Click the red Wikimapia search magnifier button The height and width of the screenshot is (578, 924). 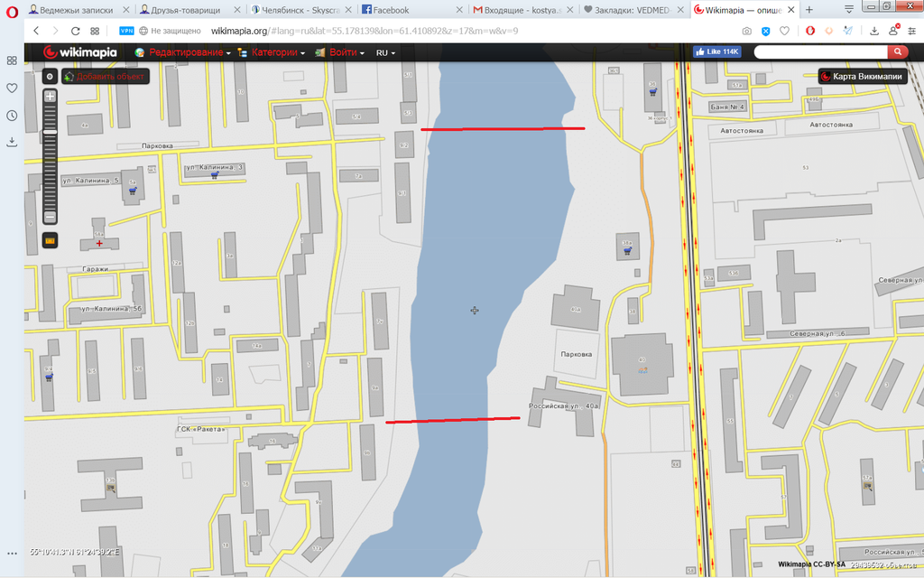[x=897, y=52]
